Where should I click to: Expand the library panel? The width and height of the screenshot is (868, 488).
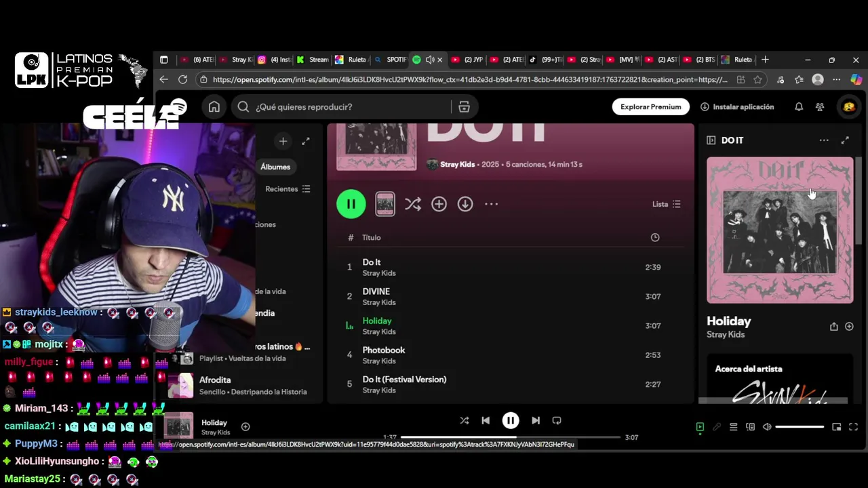pyautogui.click(x=306, y=141)
